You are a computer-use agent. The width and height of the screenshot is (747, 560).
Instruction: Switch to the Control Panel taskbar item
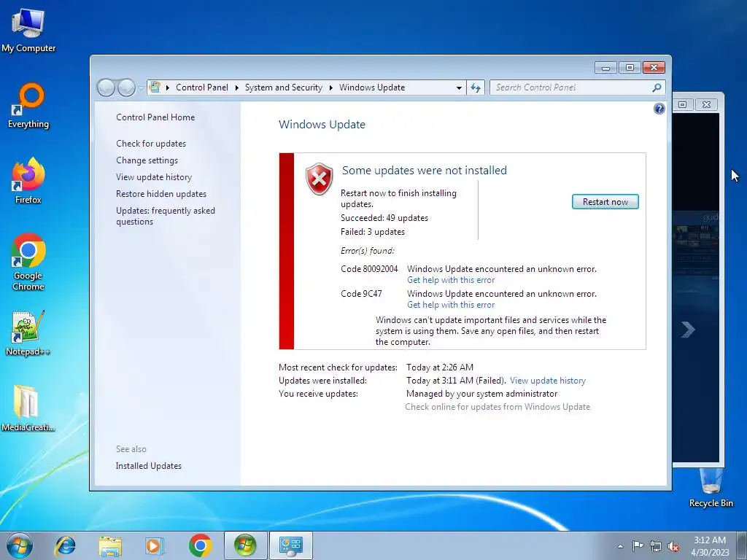291,545
